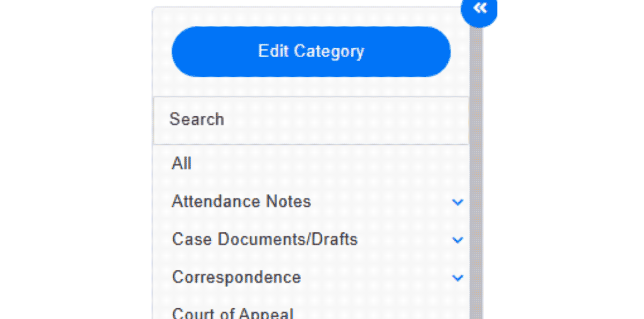Viewport: 644px width, 319px height.
Task: Choose the Correspondence category
Action: [237, 277]
